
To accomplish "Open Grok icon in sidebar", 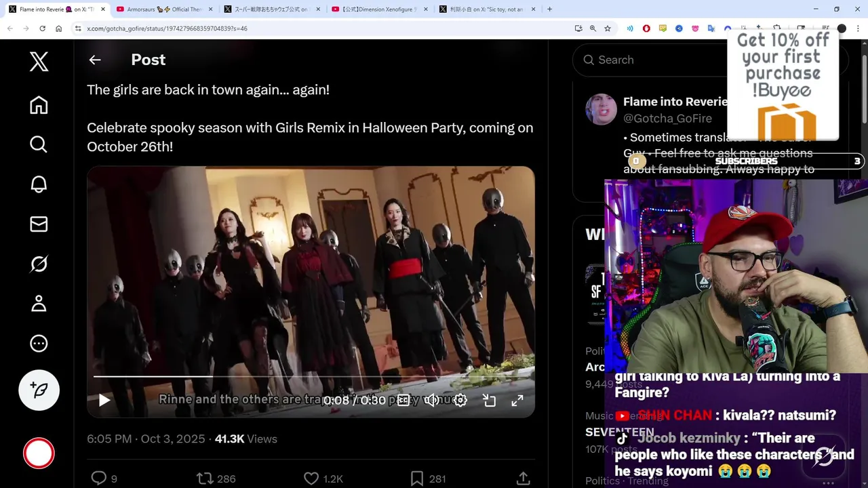I will 39,264.
